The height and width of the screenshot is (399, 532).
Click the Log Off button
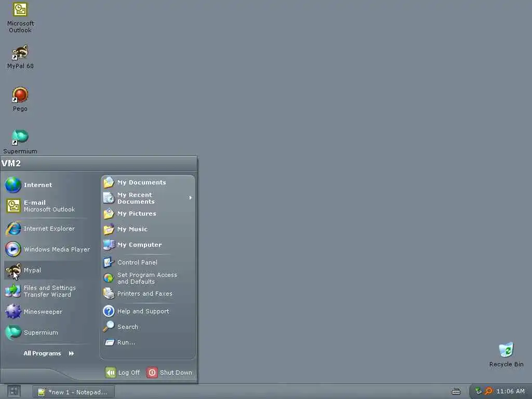[123, 373]
